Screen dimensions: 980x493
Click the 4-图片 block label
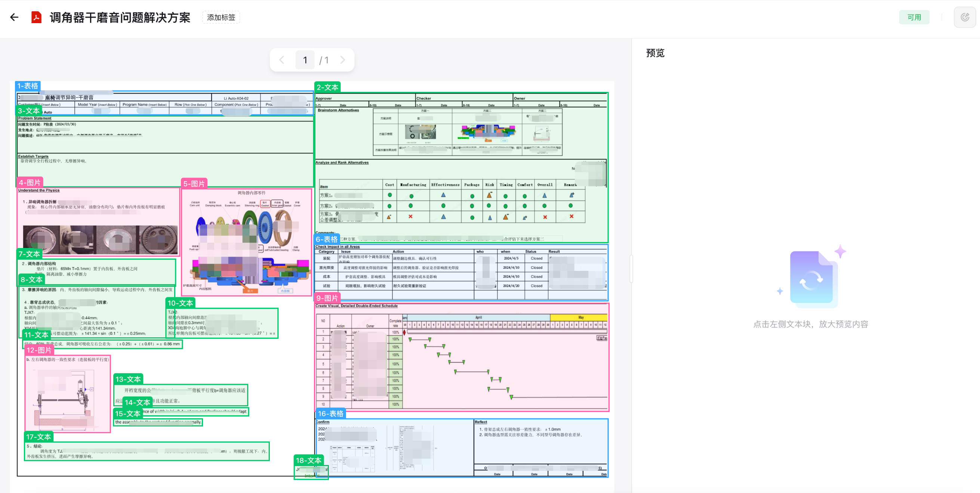pyautogui.click(x=30, y=183)
